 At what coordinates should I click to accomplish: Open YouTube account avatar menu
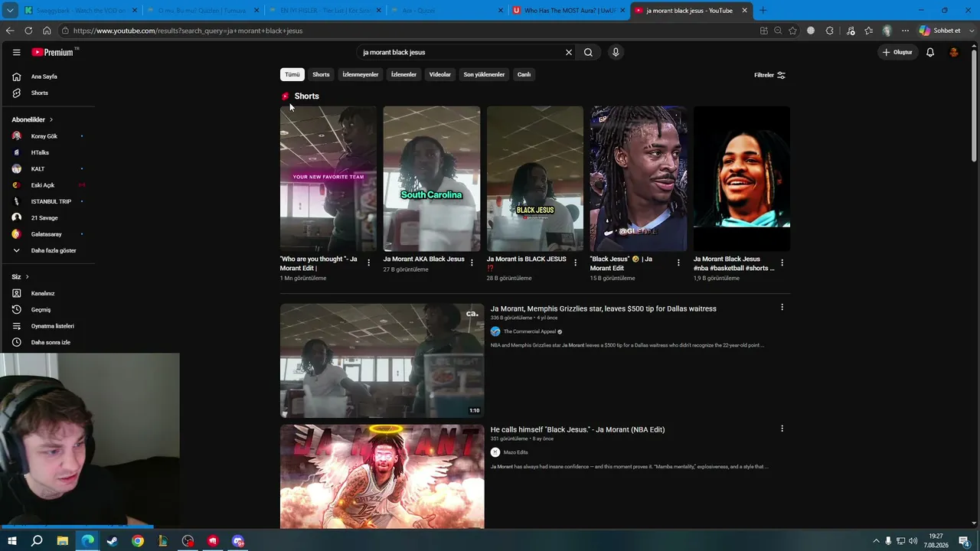(x=954, y=52)
